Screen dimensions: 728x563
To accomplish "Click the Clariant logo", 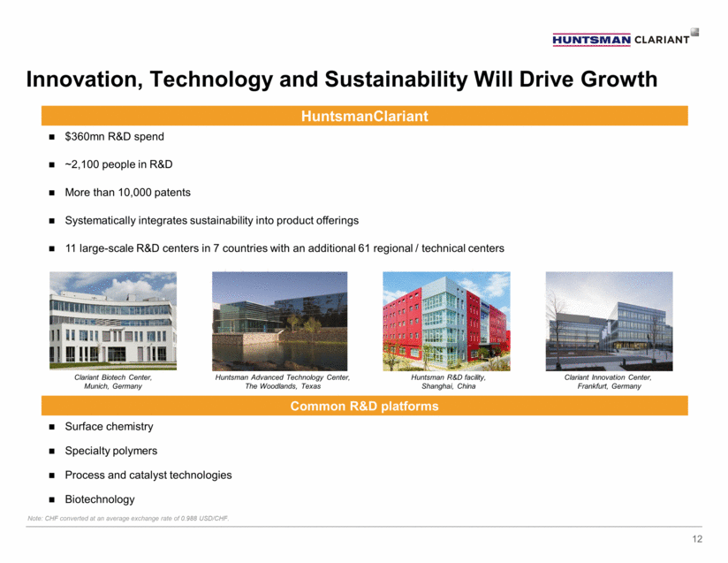I will tap(666, 37).
